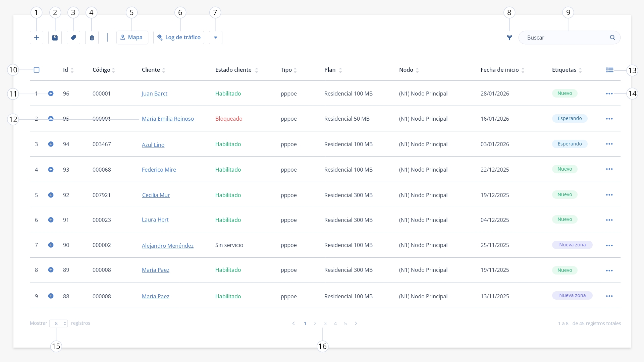Click the Nueva zona tag for Alejandro Menéndez

coord(572,245)
